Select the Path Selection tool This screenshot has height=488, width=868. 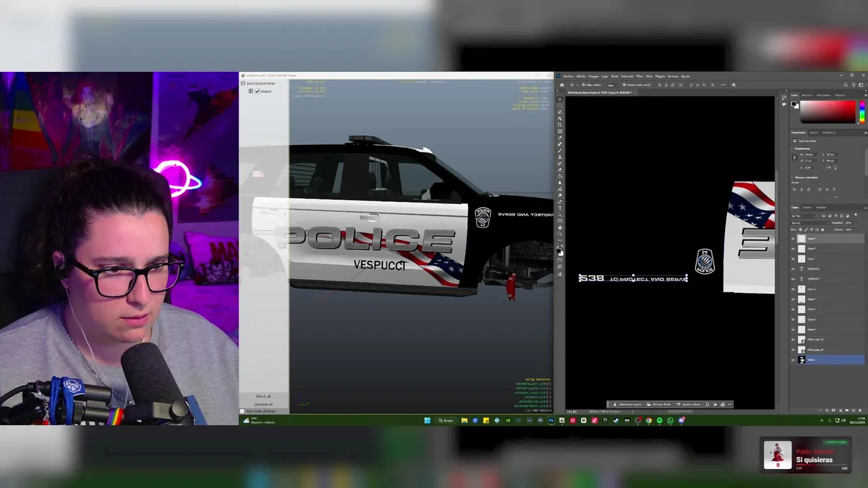pos(559,215)
